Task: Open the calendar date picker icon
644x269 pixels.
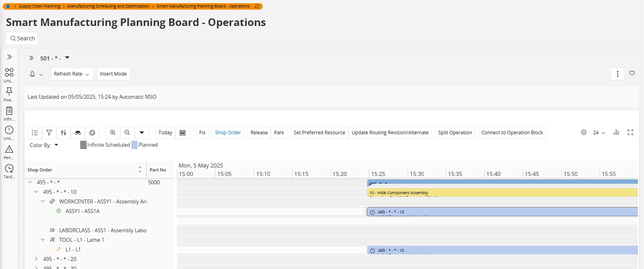Action: (182, 133)
